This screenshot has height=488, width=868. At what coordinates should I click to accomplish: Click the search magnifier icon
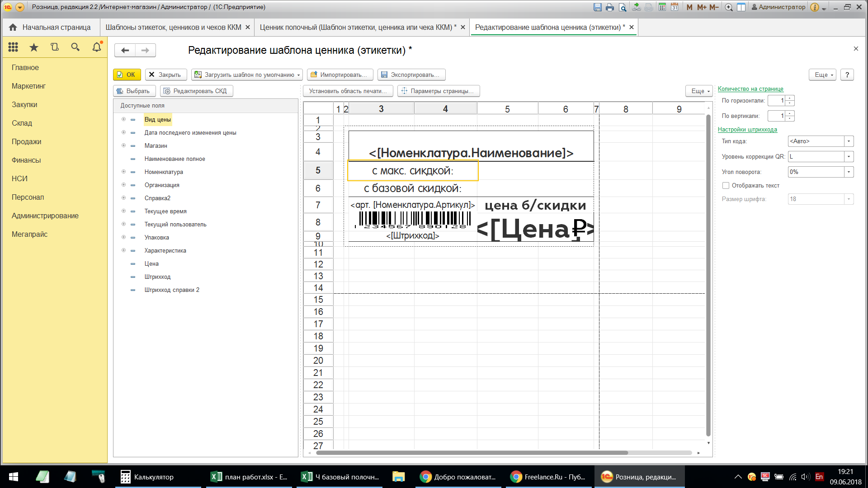point(75,47)
